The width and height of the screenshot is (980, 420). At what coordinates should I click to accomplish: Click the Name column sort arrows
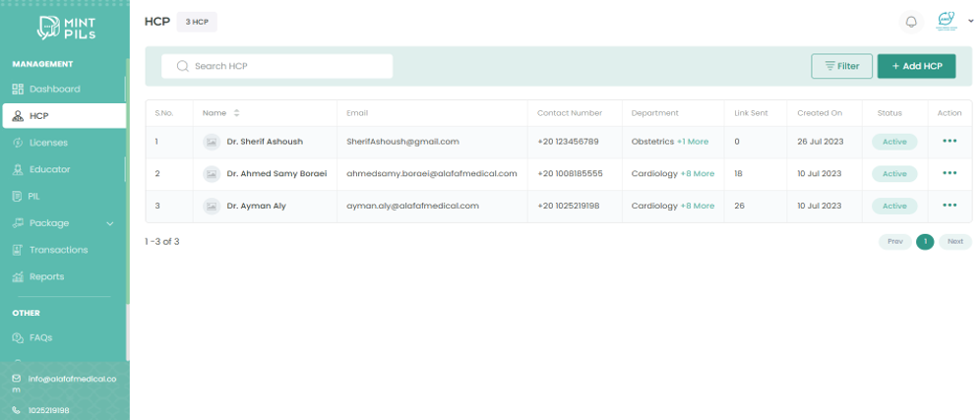[x=236, y=113]
